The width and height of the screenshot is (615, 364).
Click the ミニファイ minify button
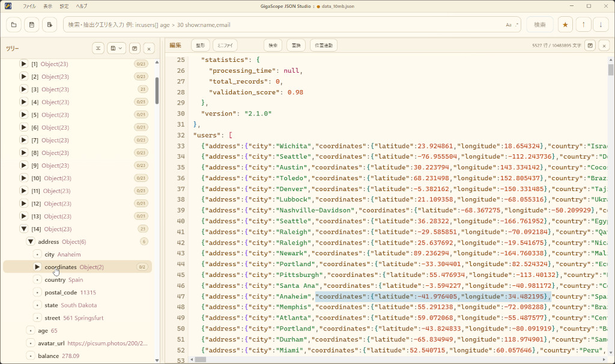pos(225,46)
